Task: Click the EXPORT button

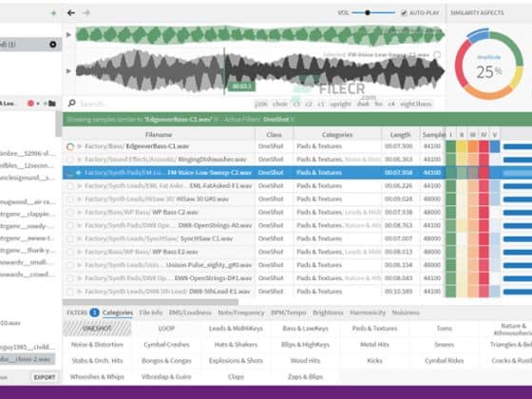Action: coord(44,377)
